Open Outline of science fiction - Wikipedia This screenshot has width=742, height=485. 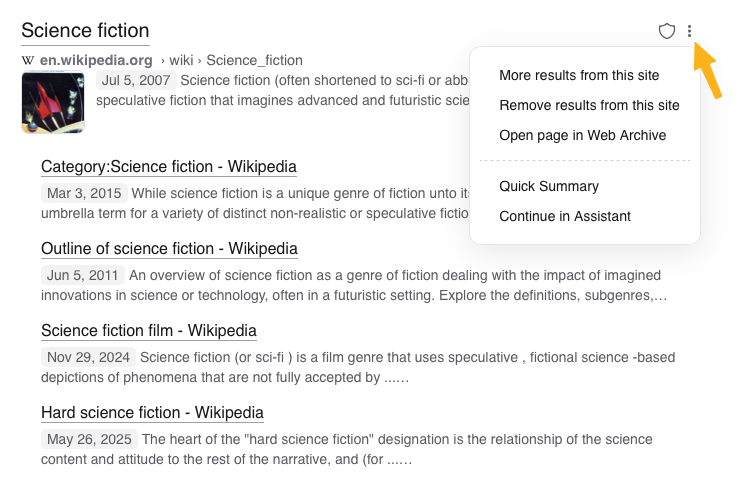169,248
